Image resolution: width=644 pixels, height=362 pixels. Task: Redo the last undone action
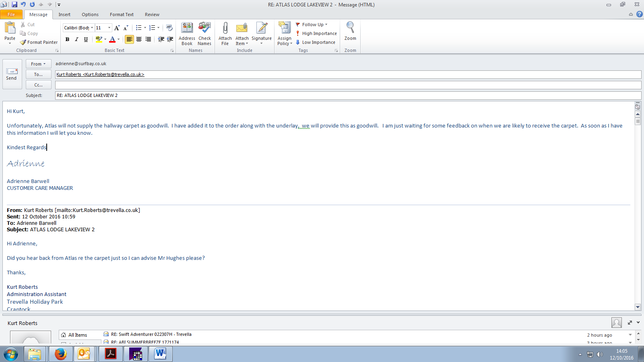point(32,4)
